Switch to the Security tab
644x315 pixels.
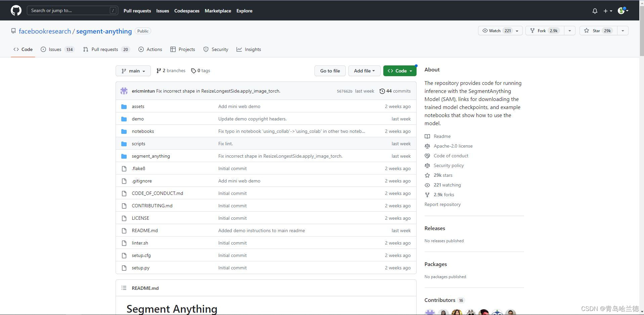tap(216, 49)
